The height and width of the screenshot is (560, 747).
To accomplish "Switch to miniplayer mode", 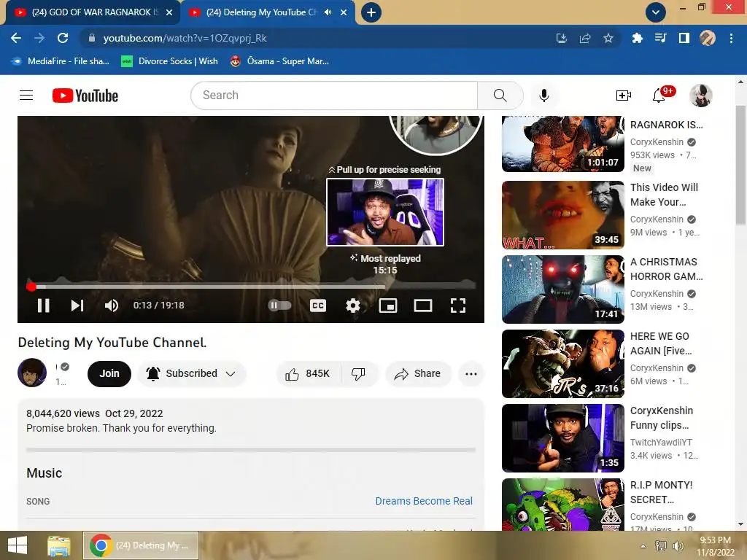I will click(x=388, y=306).
